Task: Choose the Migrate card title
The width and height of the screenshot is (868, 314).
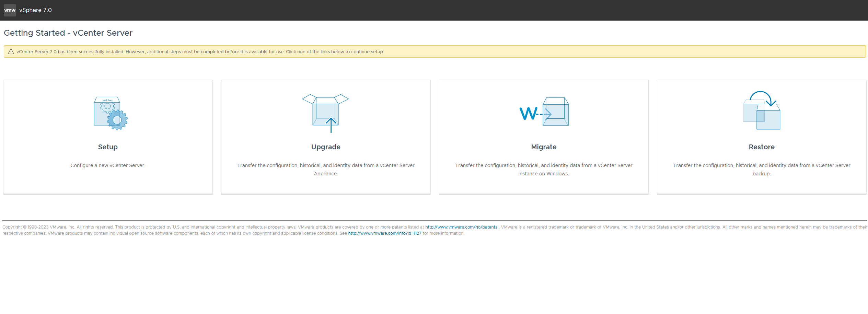Action: (x=544, y=147)
